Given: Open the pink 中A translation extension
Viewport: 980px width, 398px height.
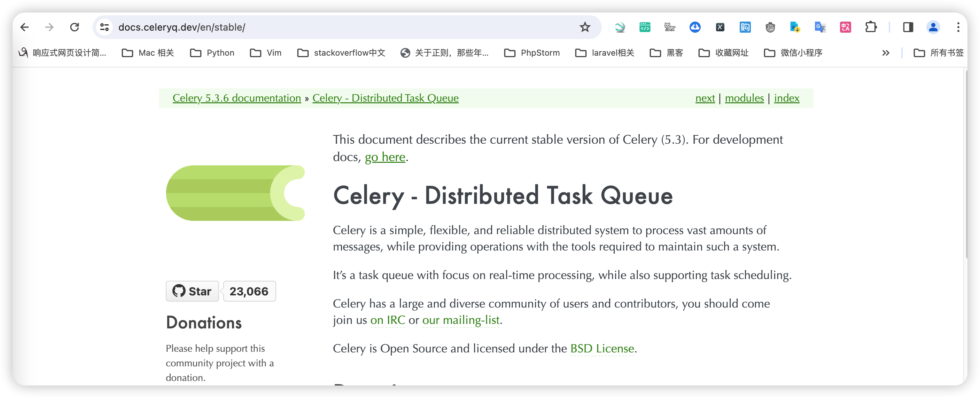Looking at the screenshot, I should pyautogui.click(x=845, y=27).
